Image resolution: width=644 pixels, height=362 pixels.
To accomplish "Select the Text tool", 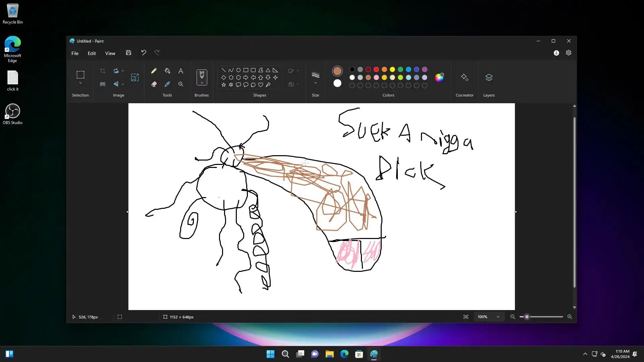I will pyautogui.click(x=181, y=71).
